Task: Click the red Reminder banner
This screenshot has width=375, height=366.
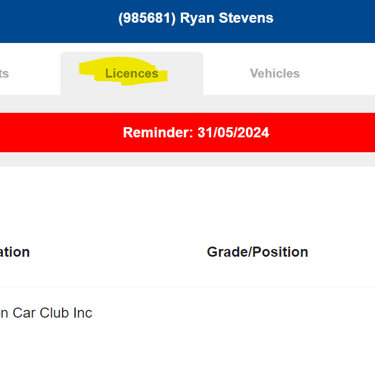Action: pos(187,132)
